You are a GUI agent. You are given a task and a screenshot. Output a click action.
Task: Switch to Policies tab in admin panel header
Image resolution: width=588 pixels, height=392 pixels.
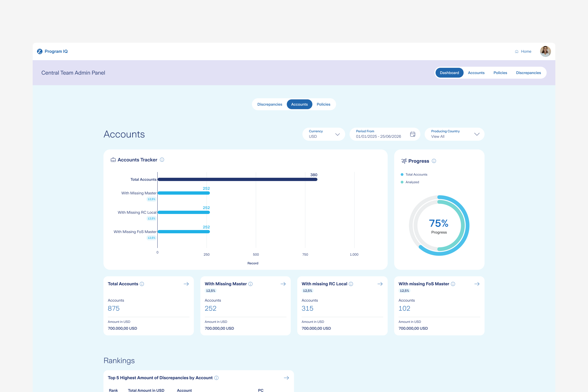tap(500, 73)
